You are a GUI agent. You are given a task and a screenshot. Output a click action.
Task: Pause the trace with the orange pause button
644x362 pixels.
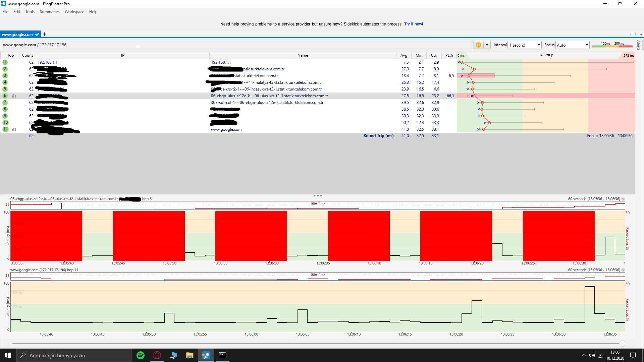click(478, 45)
